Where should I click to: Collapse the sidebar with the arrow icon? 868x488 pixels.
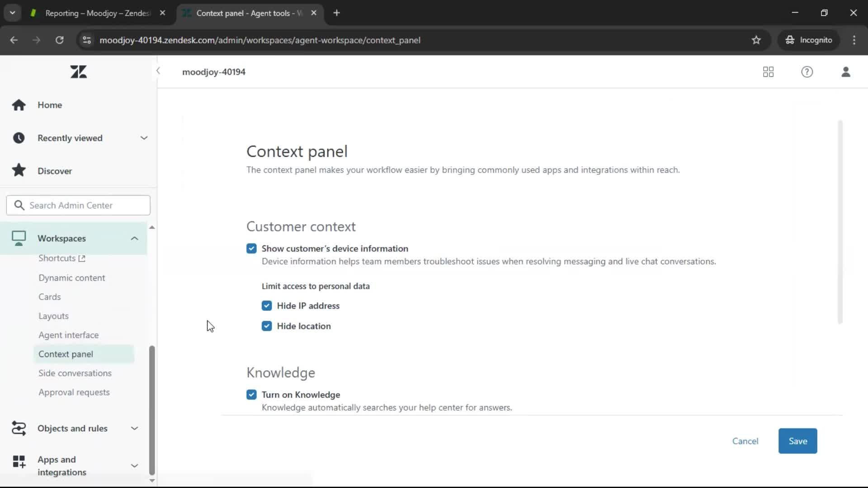[x=158, y=71]
